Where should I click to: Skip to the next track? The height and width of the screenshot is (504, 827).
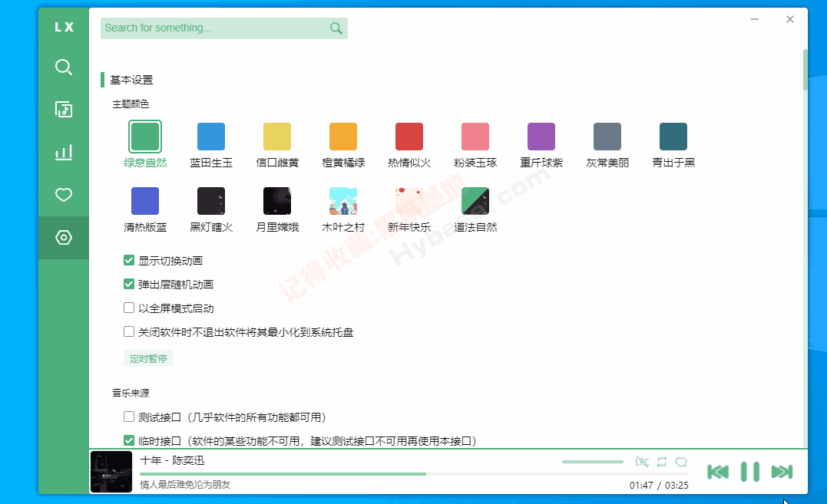tap(782, 472)
